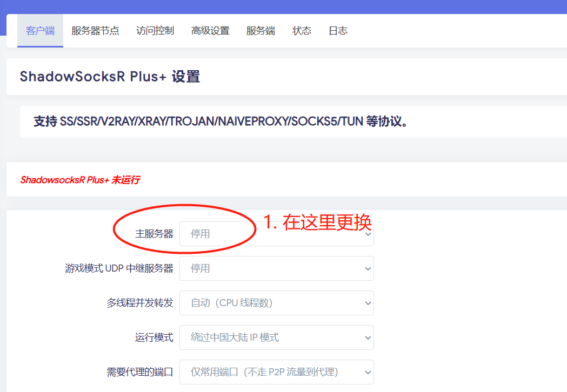Click the 运行模式 label

154,337
